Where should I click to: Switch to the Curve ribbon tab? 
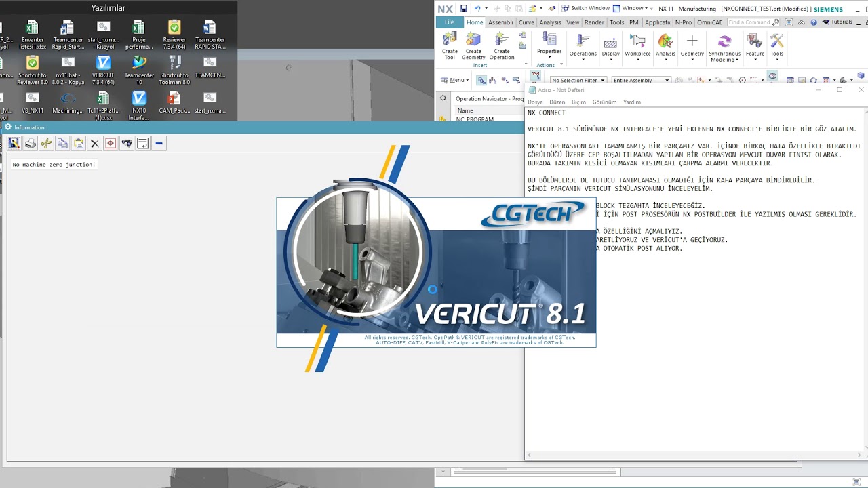526,22
